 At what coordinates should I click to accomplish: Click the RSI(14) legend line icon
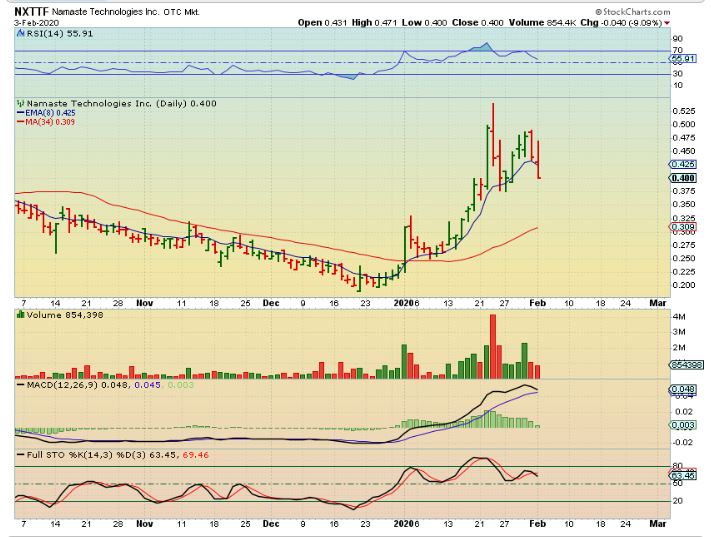coord(18,34)
